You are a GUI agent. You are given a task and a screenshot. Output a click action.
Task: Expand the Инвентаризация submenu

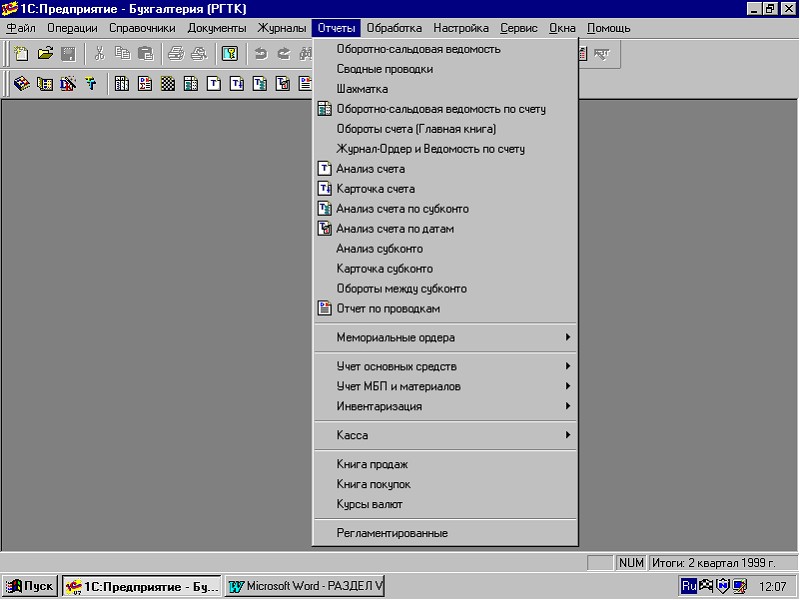(445, 406)
